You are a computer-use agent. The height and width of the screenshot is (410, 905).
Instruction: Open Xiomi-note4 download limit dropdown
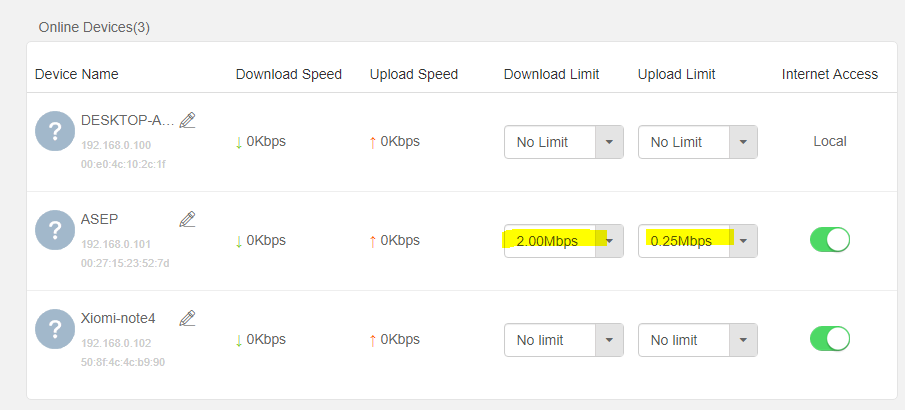(x=563, y=340)
